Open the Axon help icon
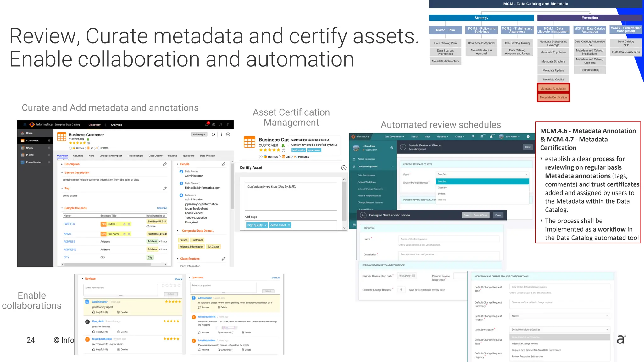Viewport: 644px width, 362px height. 528,137
